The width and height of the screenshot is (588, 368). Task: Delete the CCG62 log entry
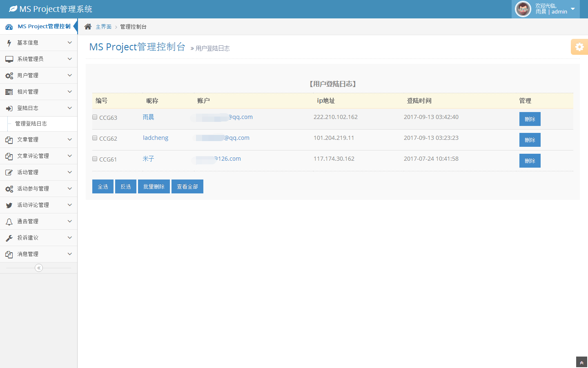pos(530,140)
